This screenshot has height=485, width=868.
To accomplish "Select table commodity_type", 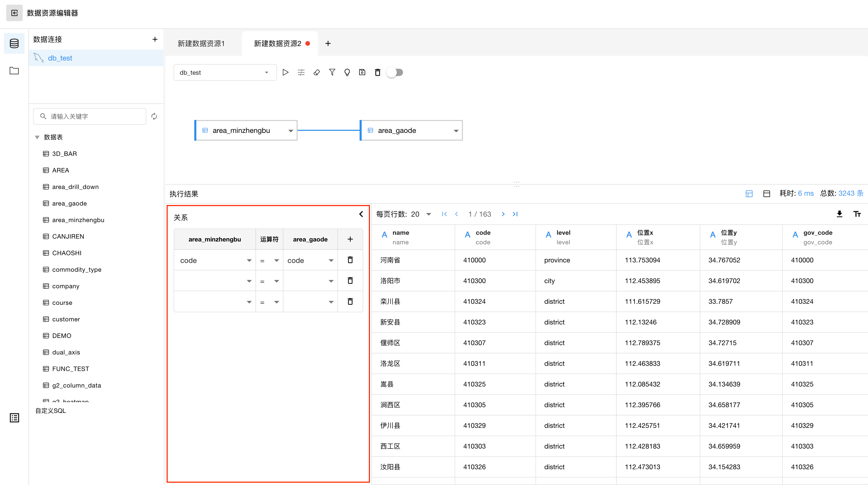I will point(77,269).
